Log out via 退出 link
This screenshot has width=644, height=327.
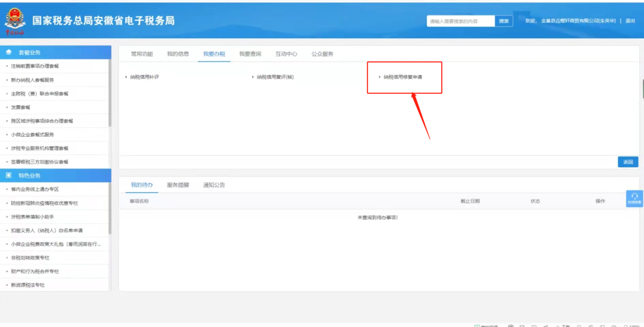coord(630,20)
